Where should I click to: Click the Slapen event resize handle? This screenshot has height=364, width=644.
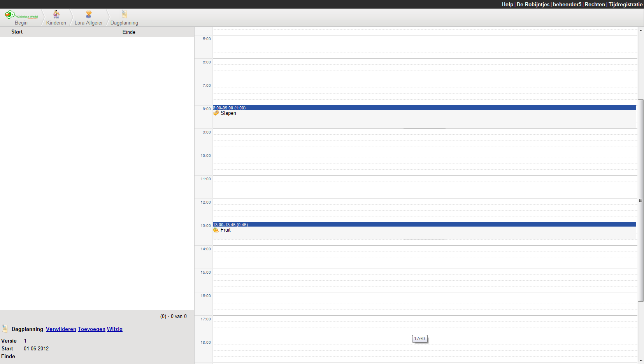424,128
